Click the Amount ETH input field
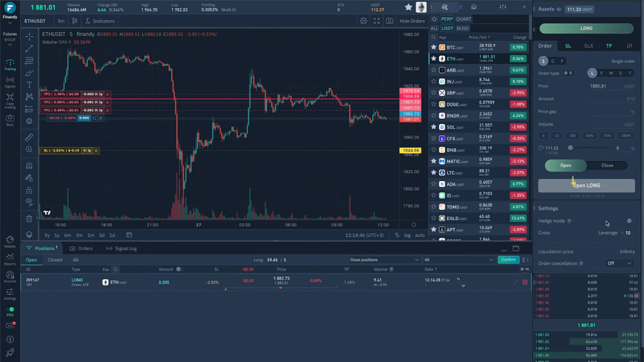Viewport: 644px width, 362px height. [587, 99]
